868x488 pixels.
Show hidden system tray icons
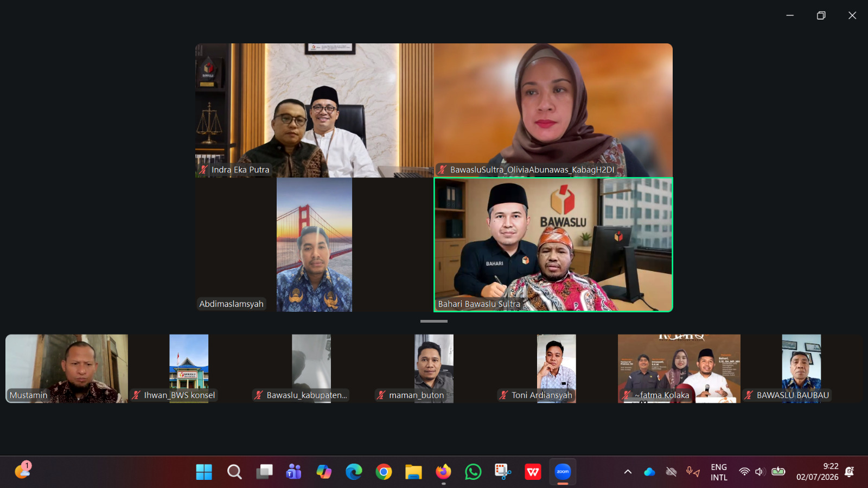tap(628, 472)
